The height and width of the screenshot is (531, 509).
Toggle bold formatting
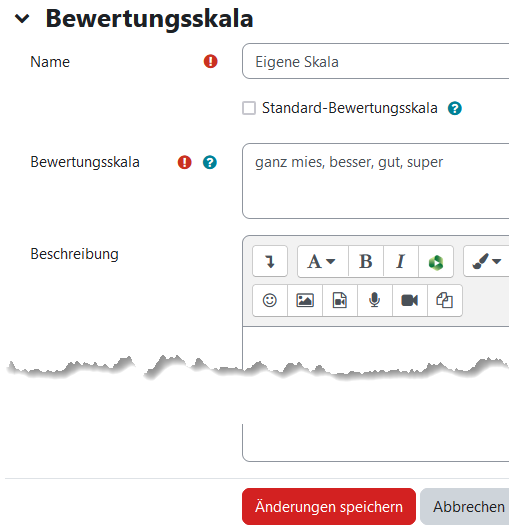pos(366,261)
